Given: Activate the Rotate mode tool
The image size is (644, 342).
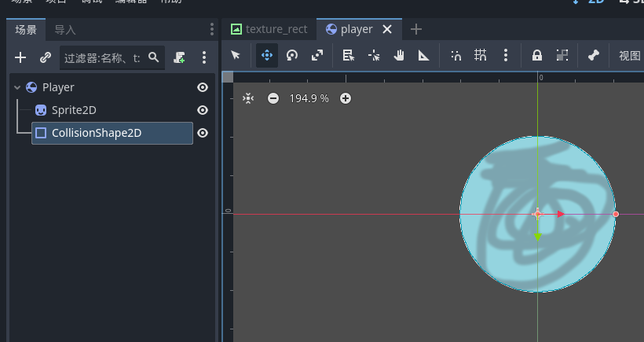Looking at the screenshot, I should tap(292, 55).
